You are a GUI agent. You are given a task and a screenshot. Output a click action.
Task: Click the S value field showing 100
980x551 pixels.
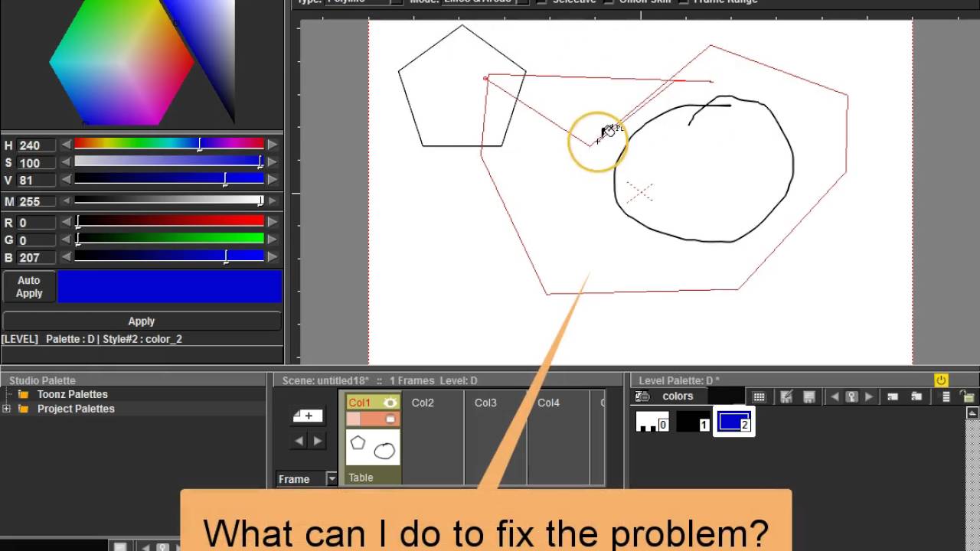pos(36,163)
